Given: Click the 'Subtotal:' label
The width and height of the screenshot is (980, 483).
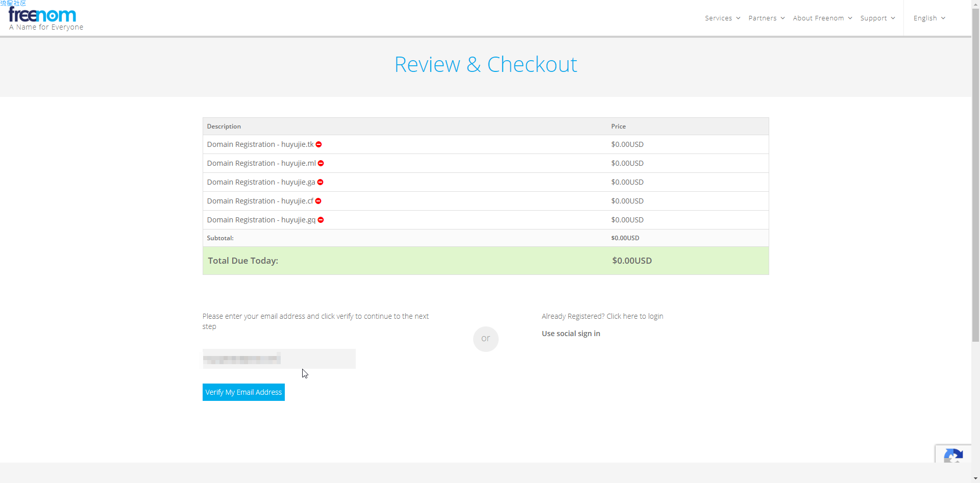Looking at the screenshot, I should 220,238.
